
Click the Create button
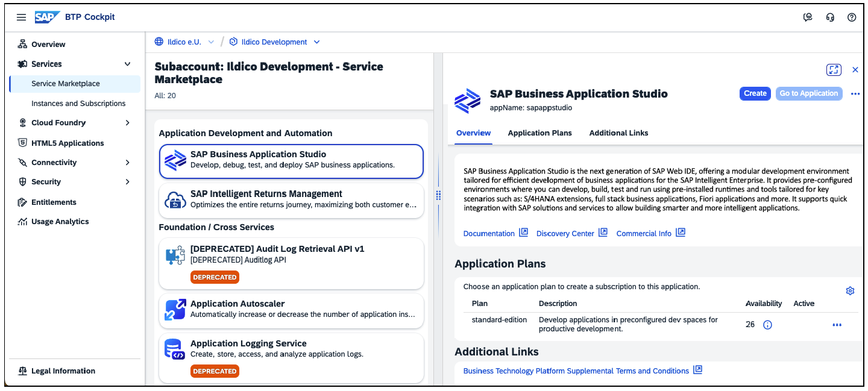coord(755,93)
